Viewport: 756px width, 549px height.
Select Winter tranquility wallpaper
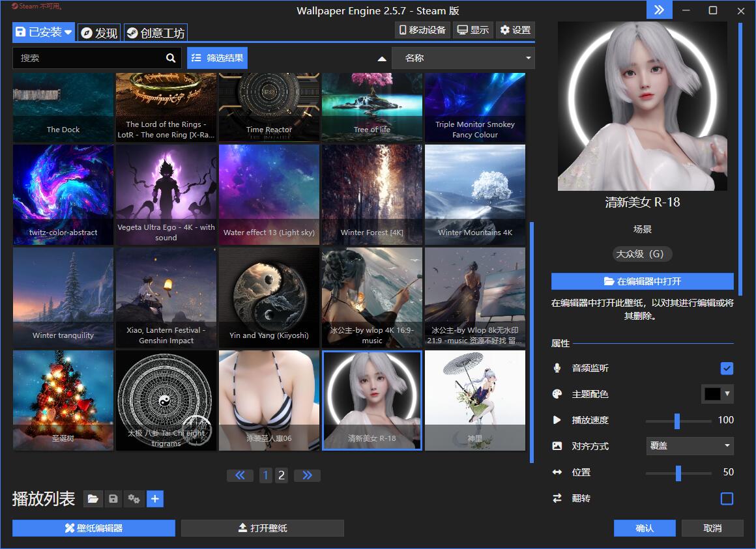(63, 298)
